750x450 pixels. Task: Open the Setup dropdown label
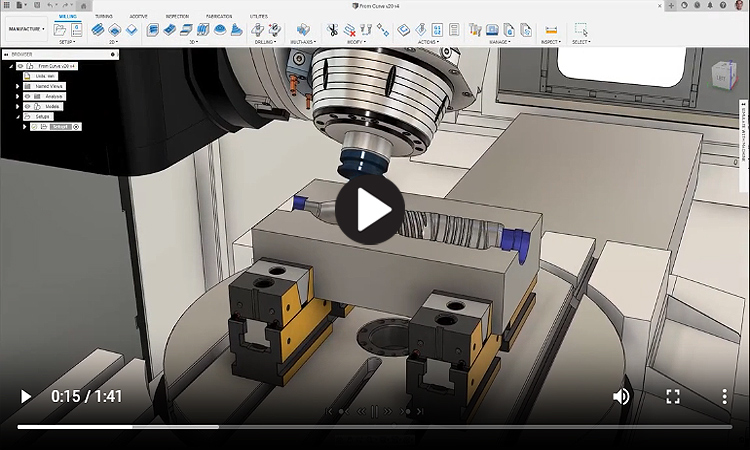pos(67,42)
